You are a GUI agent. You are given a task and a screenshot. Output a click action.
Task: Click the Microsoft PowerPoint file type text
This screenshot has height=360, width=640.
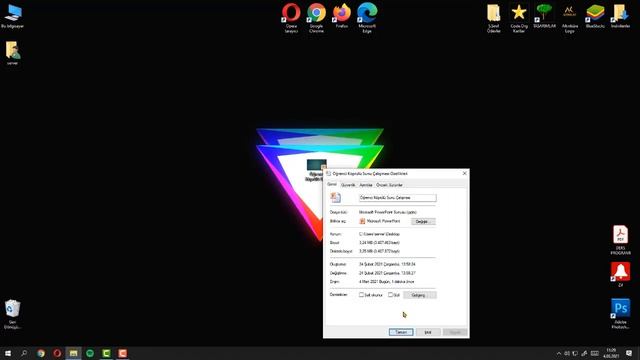coord(388,212)
